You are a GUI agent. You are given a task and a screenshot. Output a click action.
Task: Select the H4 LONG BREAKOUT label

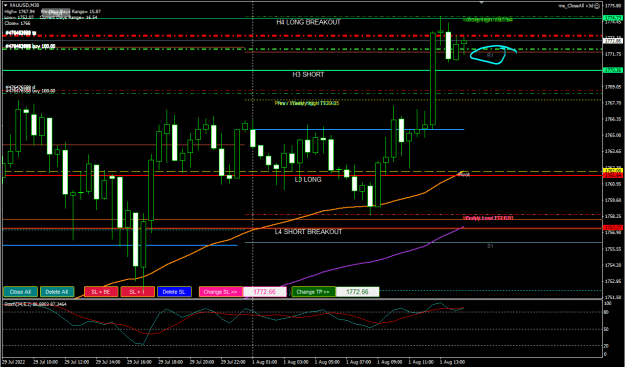click(x=309, y=22)
